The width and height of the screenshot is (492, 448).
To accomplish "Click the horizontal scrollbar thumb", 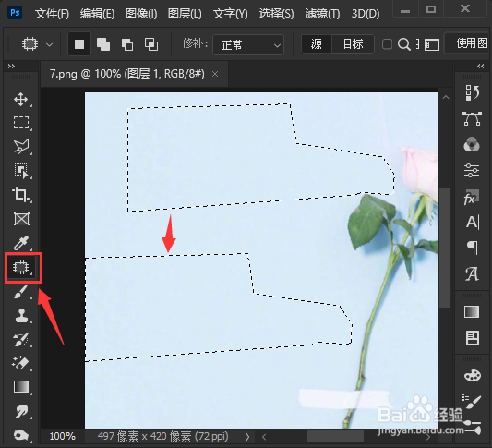I will point(335,436).
